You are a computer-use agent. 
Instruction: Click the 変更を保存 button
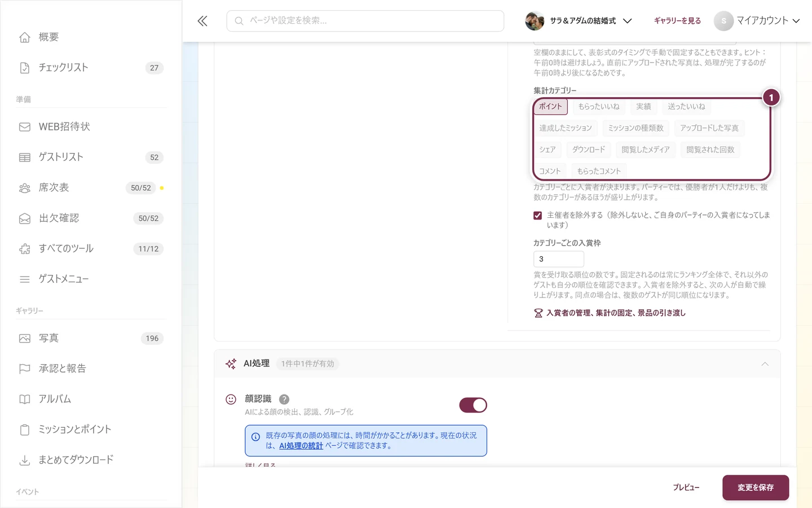pos(756,488)
